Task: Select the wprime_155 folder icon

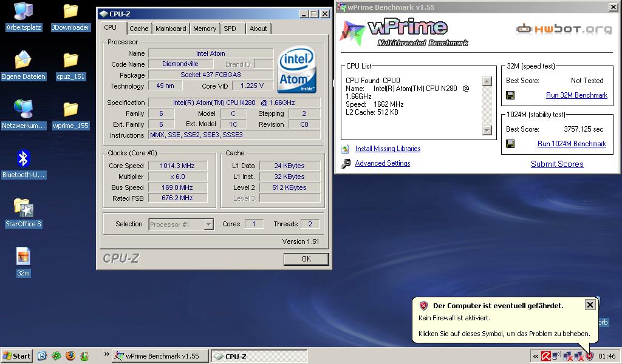Action: 70,110
